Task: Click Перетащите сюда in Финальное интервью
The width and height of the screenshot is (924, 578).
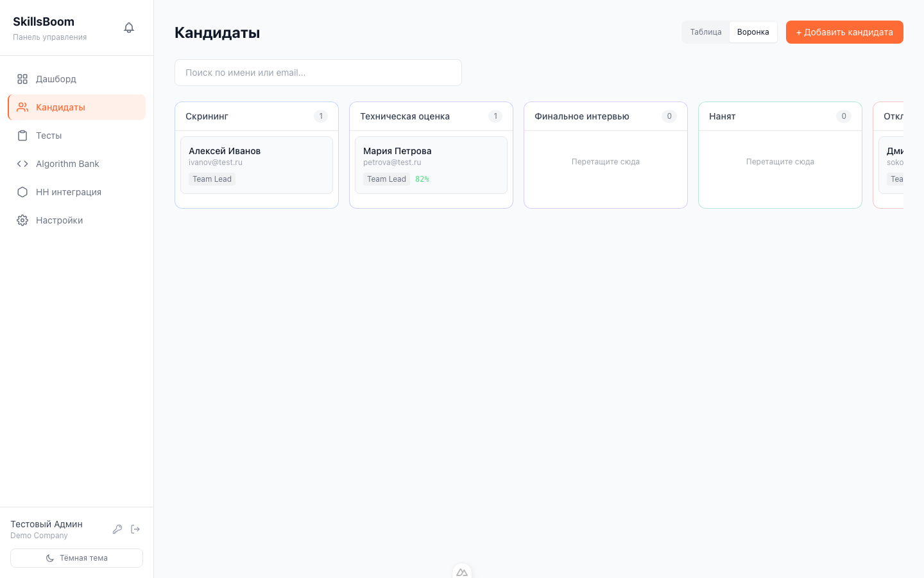Action: point(606,162)
